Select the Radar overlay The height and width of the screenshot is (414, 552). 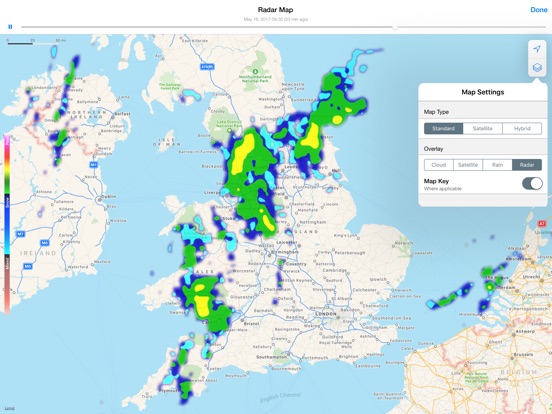[527, 165]
